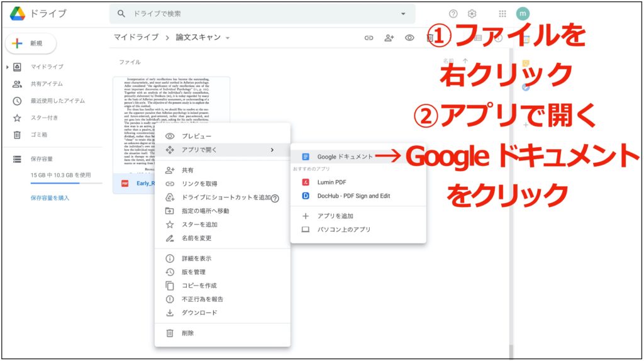The width and height of the screenshot is (644, 361).
Task: Click the DocHub blue D icon
Action: click(306, 196)
